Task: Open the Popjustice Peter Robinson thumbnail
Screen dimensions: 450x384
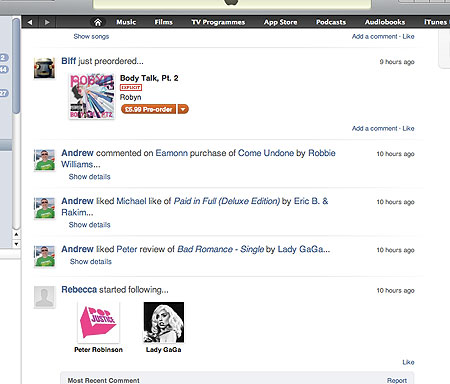Action: pos(98,322)
